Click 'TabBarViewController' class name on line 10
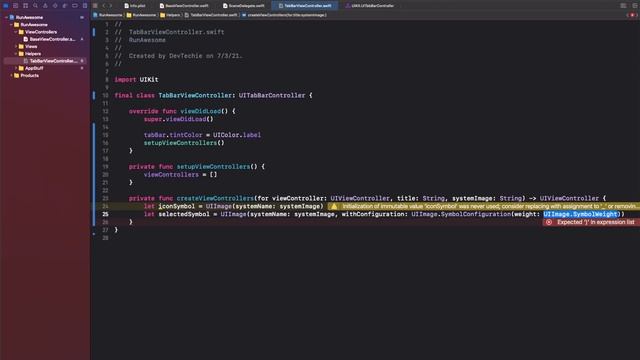 [195, 96]
